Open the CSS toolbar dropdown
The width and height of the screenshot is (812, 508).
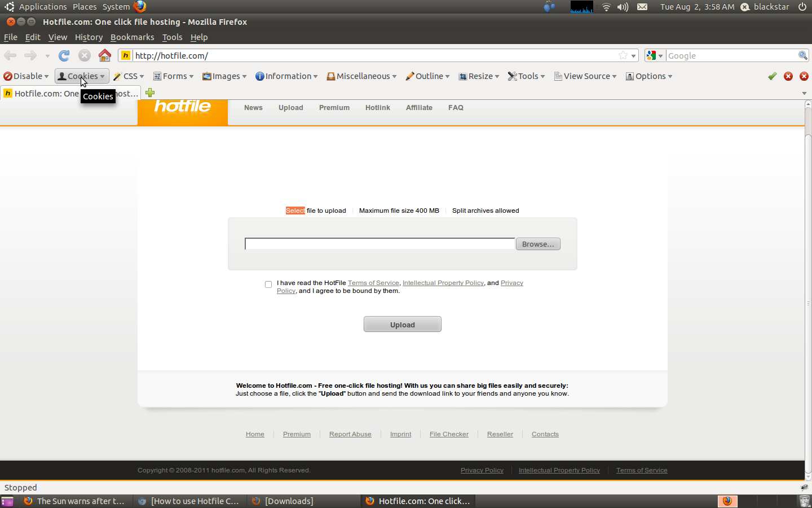tap(129, 76)
